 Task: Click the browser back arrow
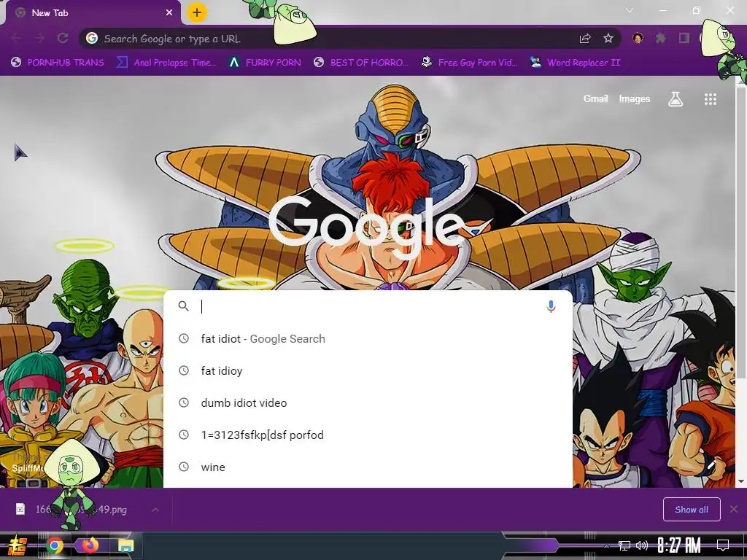[x=16, y=38]
